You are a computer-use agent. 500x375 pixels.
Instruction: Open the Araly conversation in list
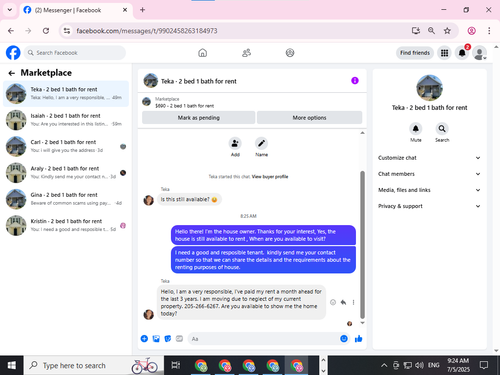tap(66, 172)
